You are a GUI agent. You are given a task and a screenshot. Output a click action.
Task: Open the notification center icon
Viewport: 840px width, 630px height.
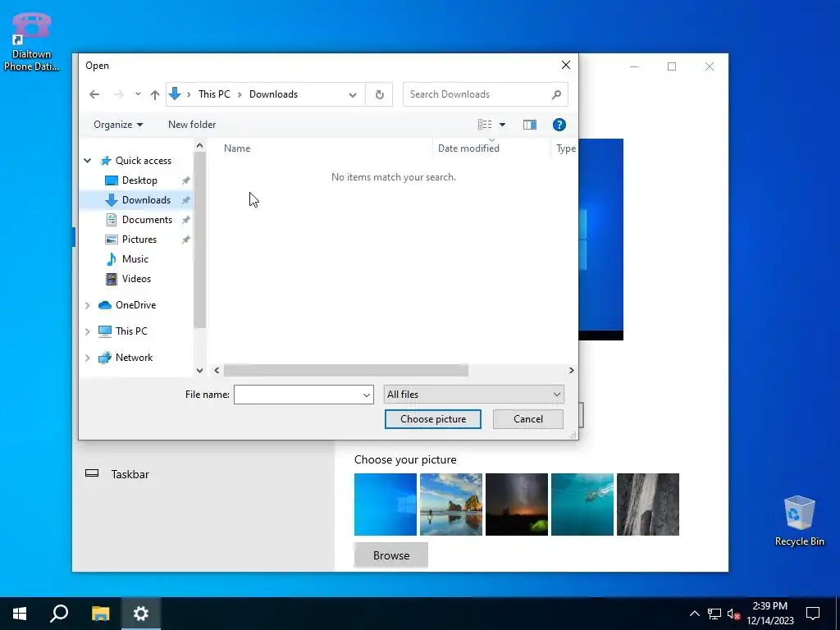(813, 614)
